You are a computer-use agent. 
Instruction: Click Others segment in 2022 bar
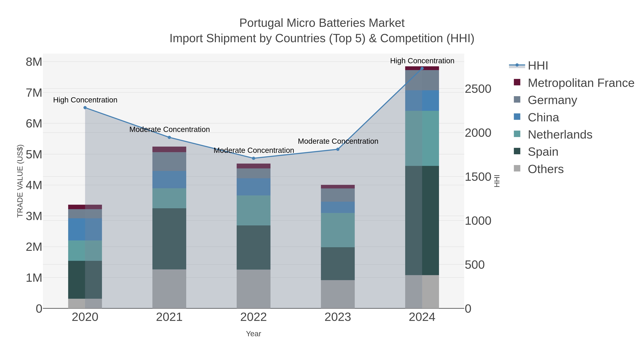click(x=253, y=289)
